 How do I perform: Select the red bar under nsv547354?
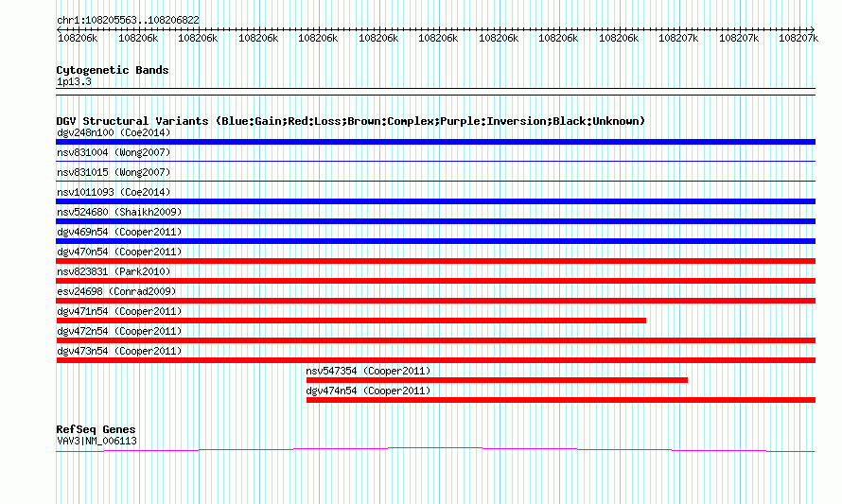497,380
